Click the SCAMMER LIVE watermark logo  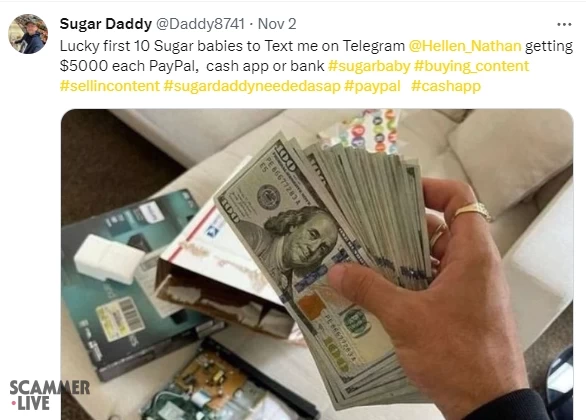pos(49,395)
